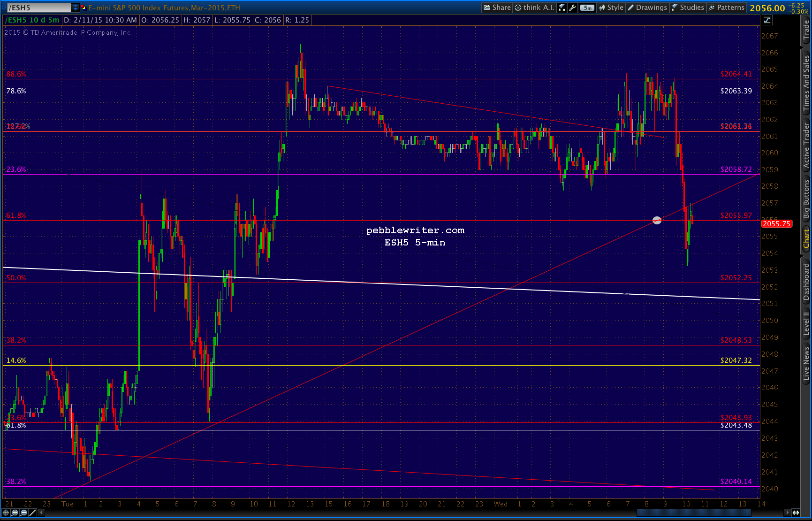
Task: Click the Tue date axis label
Action: click(67, 504)
